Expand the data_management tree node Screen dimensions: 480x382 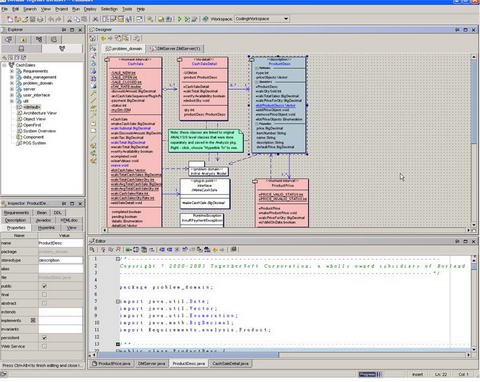click(12, 77)
